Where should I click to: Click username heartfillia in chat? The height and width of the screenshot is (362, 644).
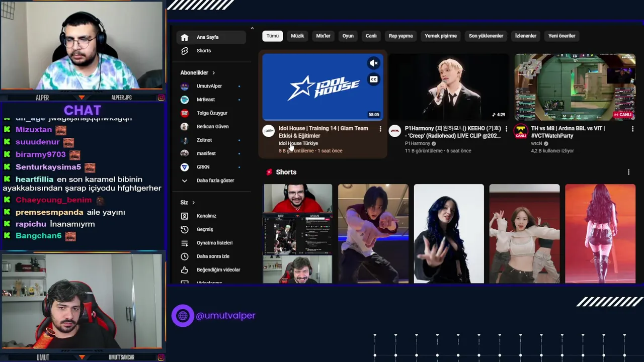[x=34, y=179]
